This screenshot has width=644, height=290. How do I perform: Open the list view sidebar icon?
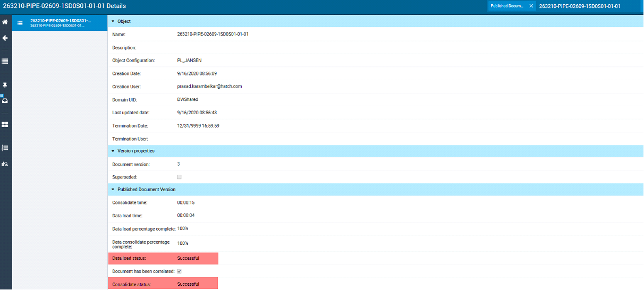click(x=5, y=61)
